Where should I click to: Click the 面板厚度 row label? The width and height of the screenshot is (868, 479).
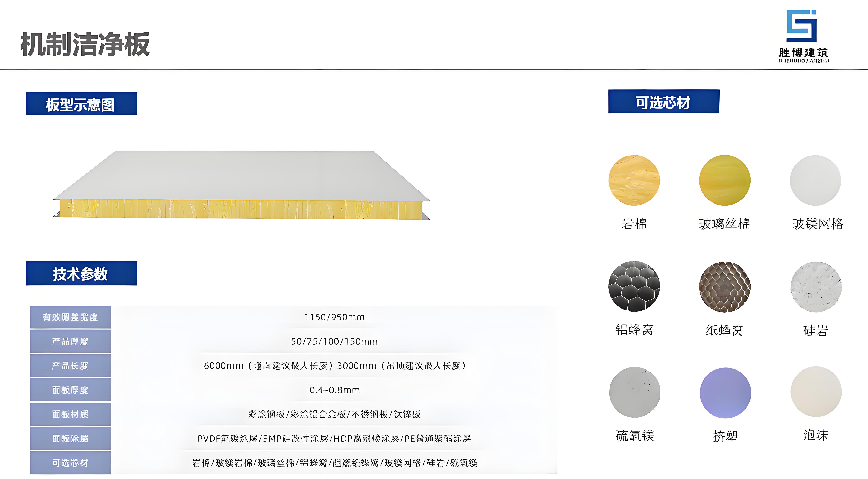pos(70,390)
